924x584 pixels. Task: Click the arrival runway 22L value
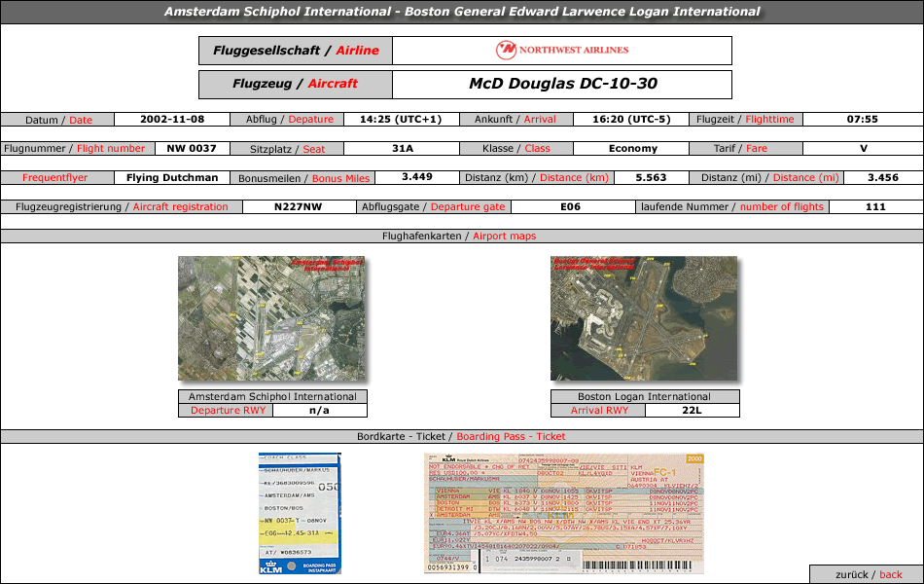pyautogui.click(x=692, y=410)
